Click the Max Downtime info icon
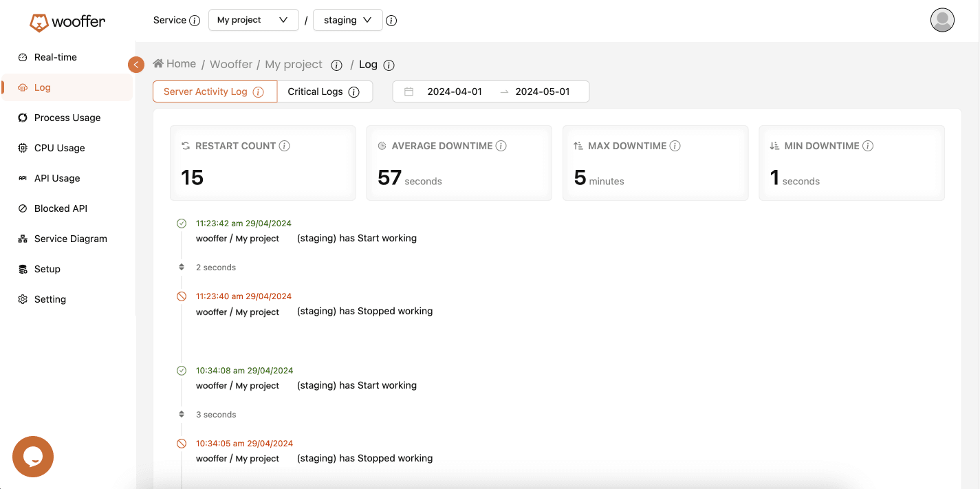 tap(675, 146)
